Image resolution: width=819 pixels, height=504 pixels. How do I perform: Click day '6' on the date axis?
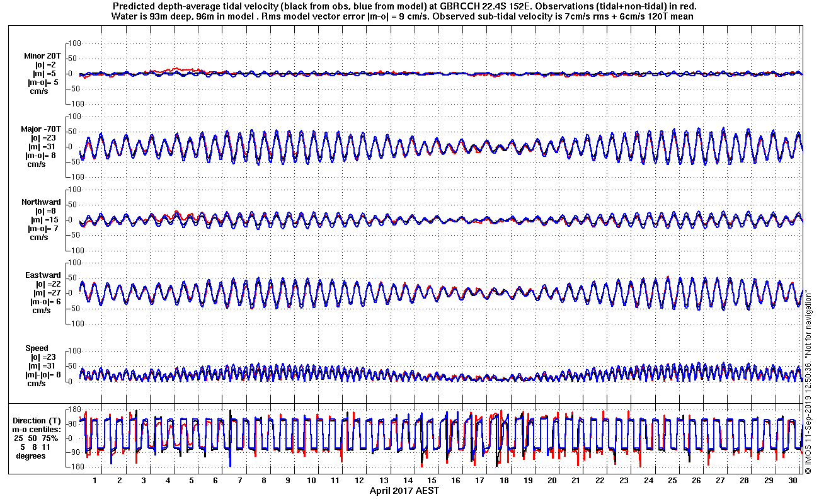215,480
